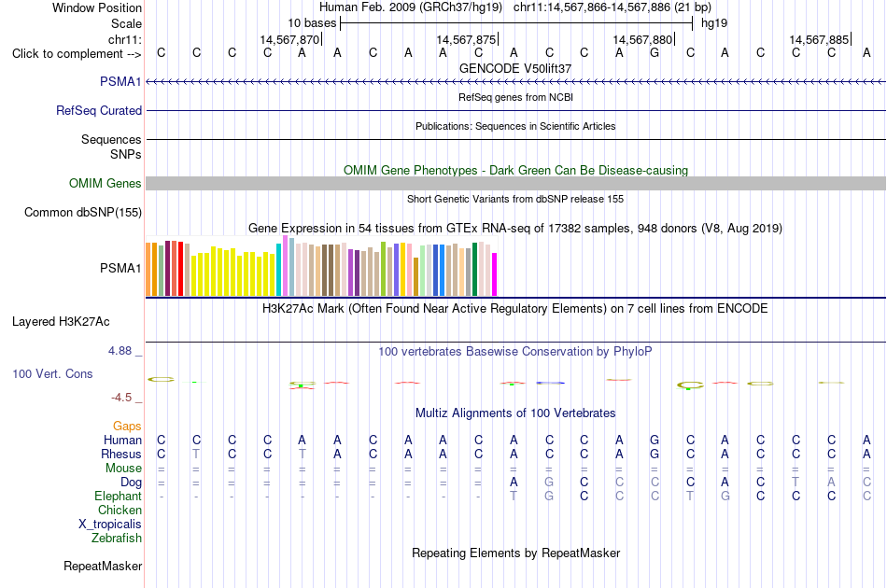Click 'Multiz Alignments of 100 Vertebrates' title
887x588 pixels.
(515, 413)
